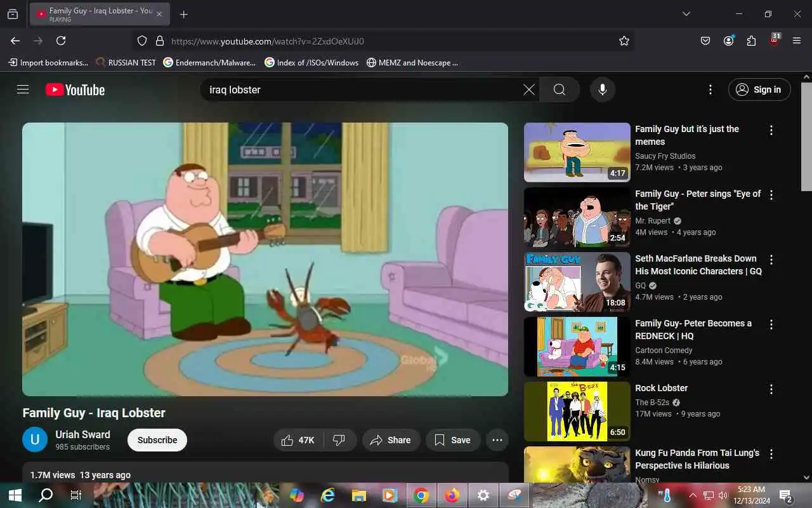Open options for Seth MacFarlane Breaks Down video

click(771, 260)
